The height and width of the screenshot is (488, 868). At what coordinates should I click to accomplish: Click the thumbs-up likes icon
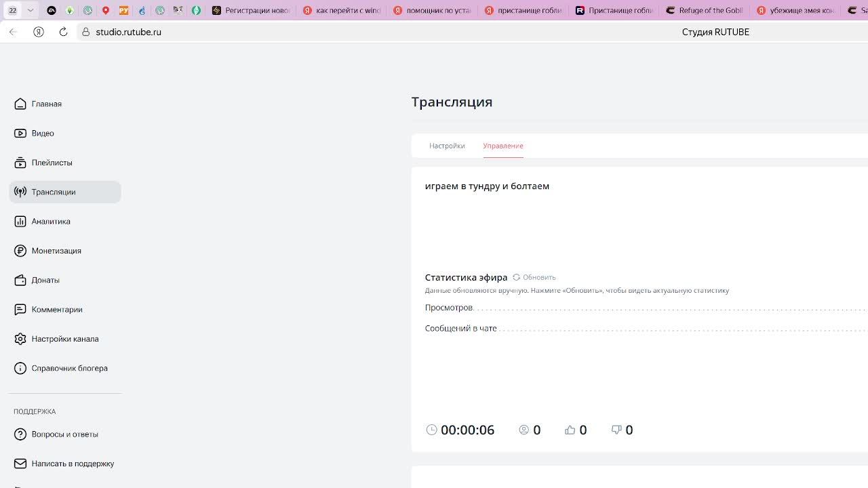point(570,430)
